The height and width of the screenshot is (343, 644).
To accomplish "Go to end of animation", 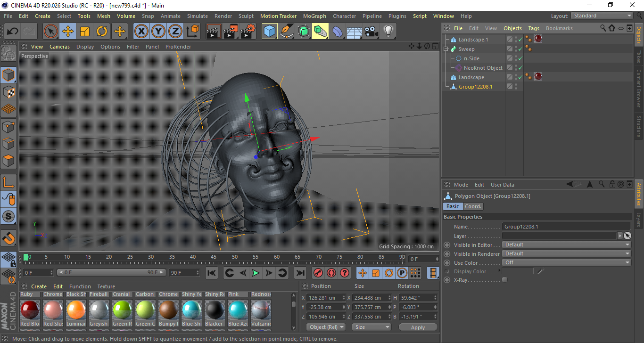I will click(300, 273).
